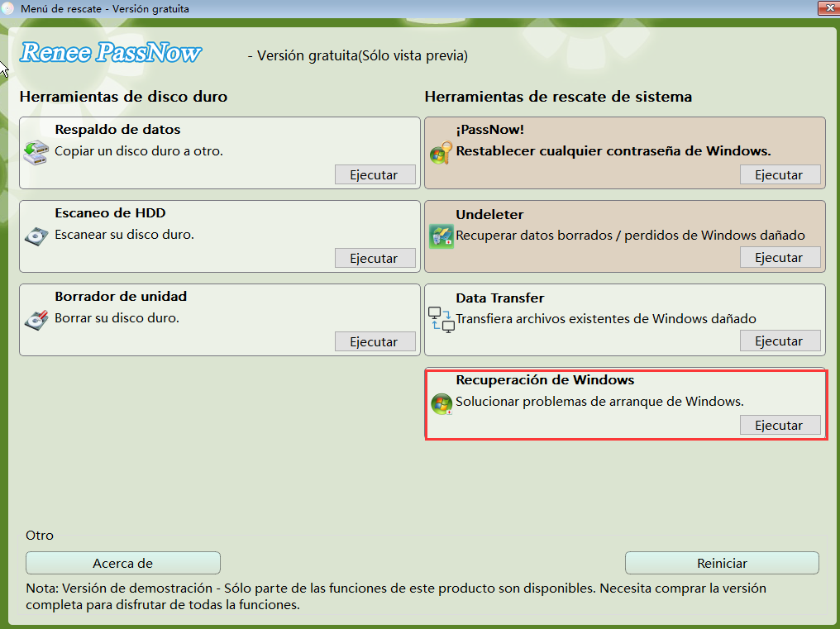The width and height of the screenshot is (840, 629).
Task: Execute PassNow password reset
Action: click(780, 174)
